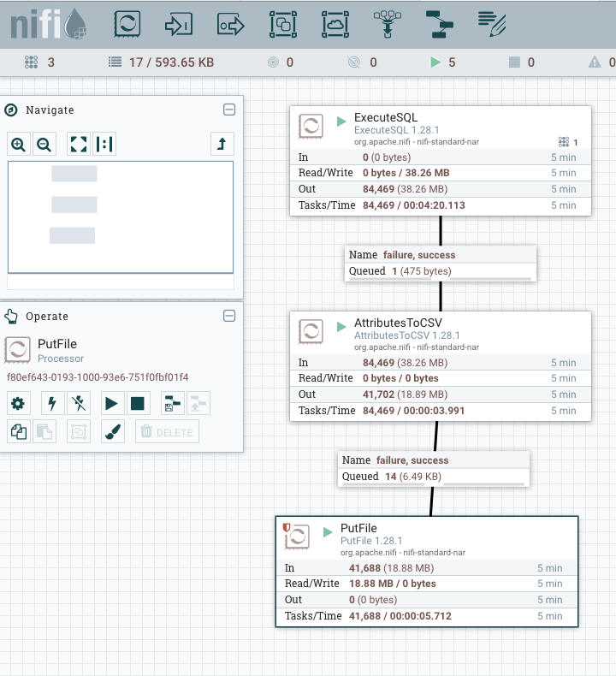Collapse the Navigate panel

[x=229, y=110]
